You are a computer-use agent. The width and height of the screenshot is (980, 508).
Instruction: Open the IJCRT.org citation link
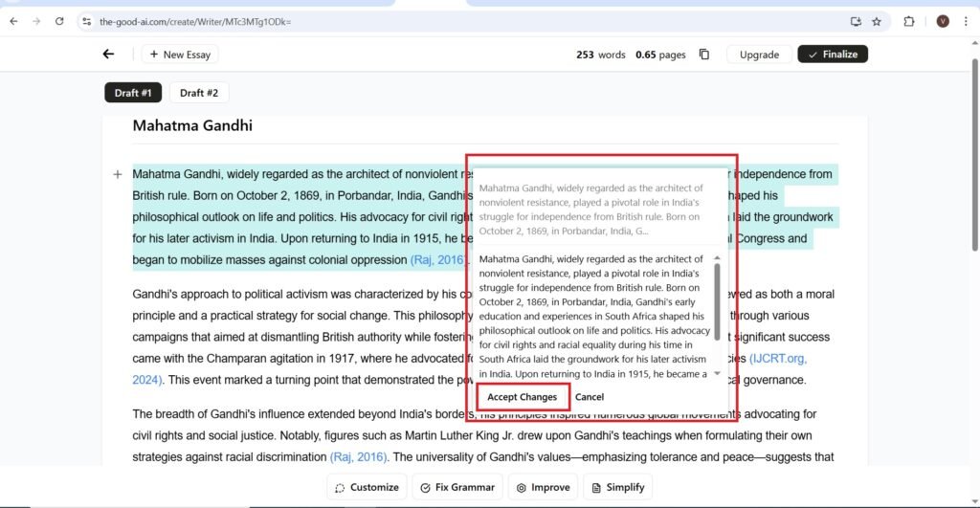[x=778, y=359]
